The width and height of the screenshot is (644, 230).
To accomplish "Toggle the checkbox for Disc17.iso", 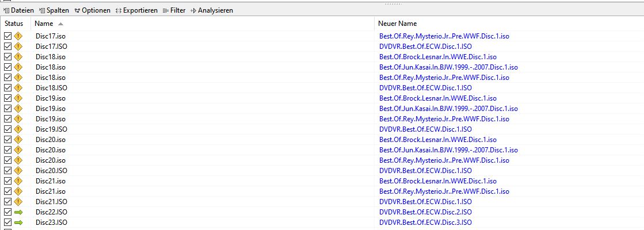I will click(7, 36).
